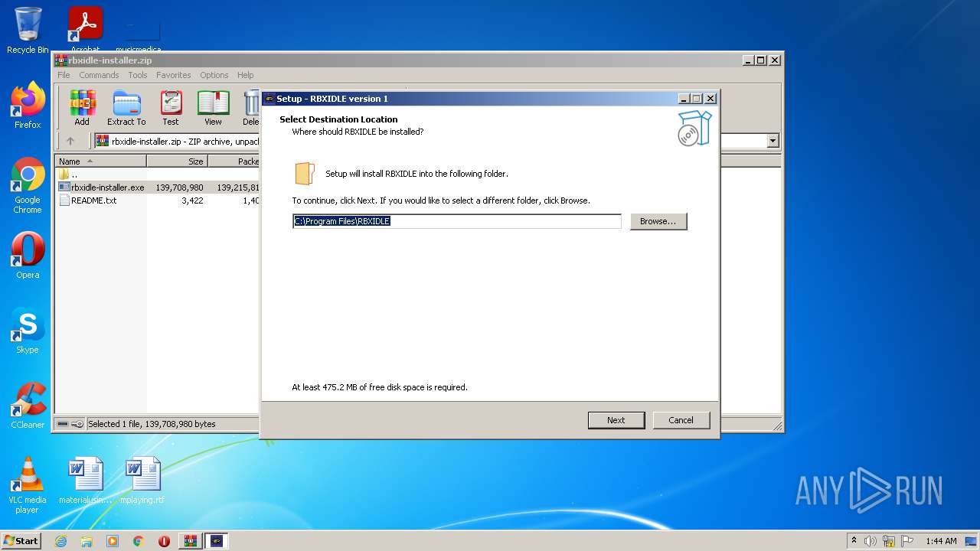Image resolution: width=980 pixels, height=551 pixels.
Task: Select the VLC media player desktop shortcut
Action: (28, 486)
